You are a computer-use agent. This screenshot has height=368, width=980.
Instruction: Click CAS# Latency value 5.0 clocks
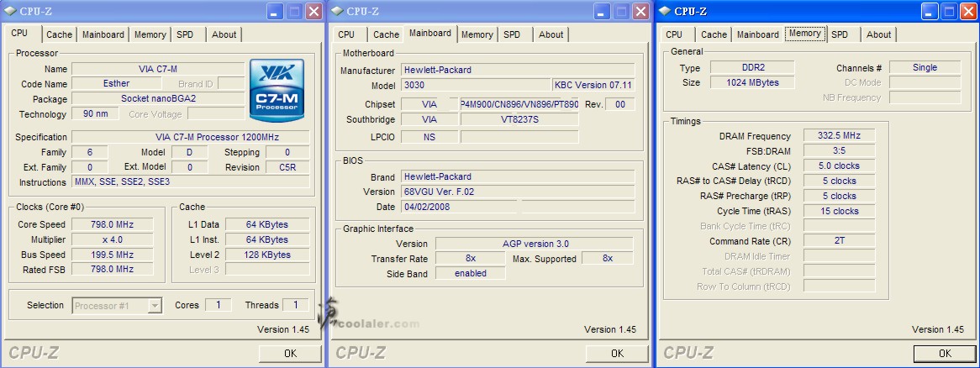click(x=839, y=166)
